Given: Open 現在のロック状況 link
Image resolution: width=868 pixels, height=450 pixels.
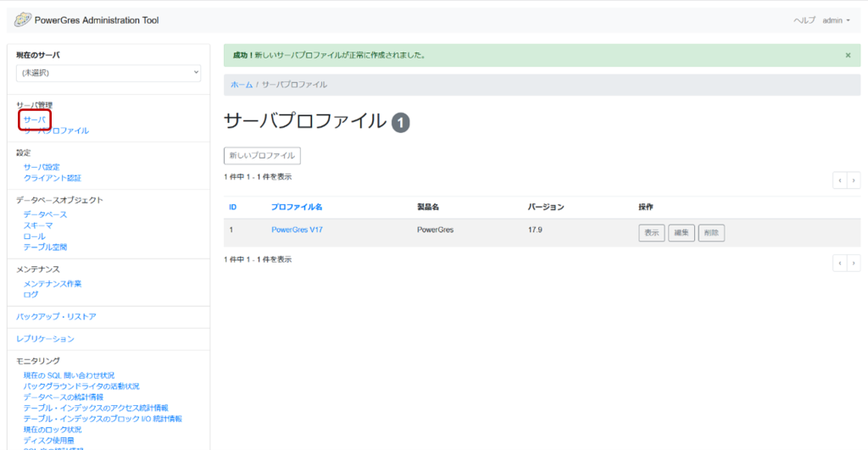Looking at the screenshot, I should point(52,430).
